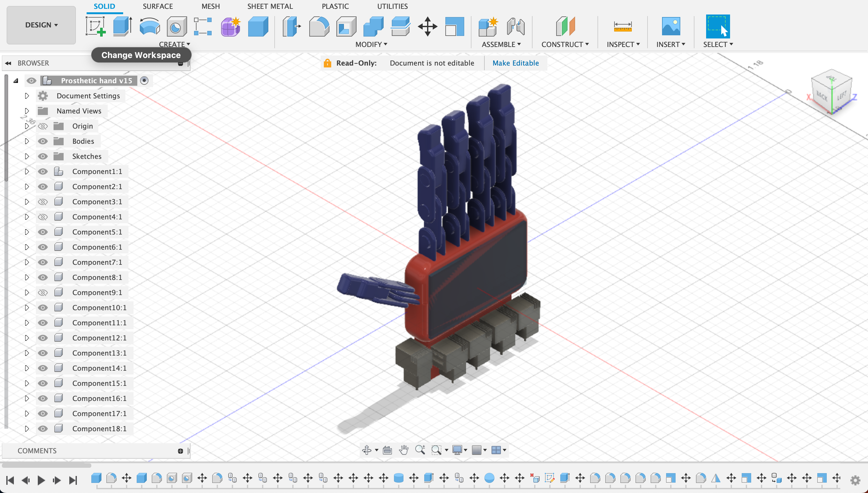Image resolution: width=868 pixels, height=493 pixels.
Task: Expand Named Views node
Action: tap(27, 111)
